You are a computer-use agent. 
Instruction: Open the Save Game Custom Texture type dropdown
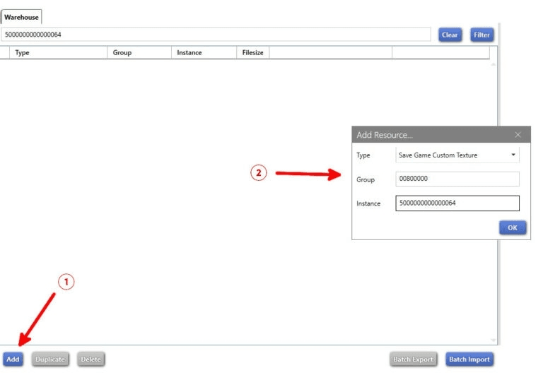[457, 155]
